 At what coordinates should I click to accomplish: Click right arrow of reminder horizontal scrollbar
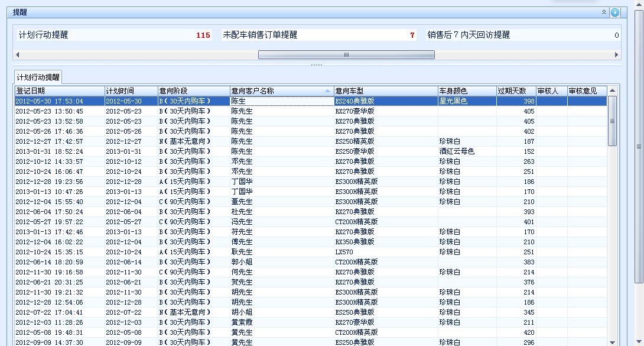[x=616, y=54]
